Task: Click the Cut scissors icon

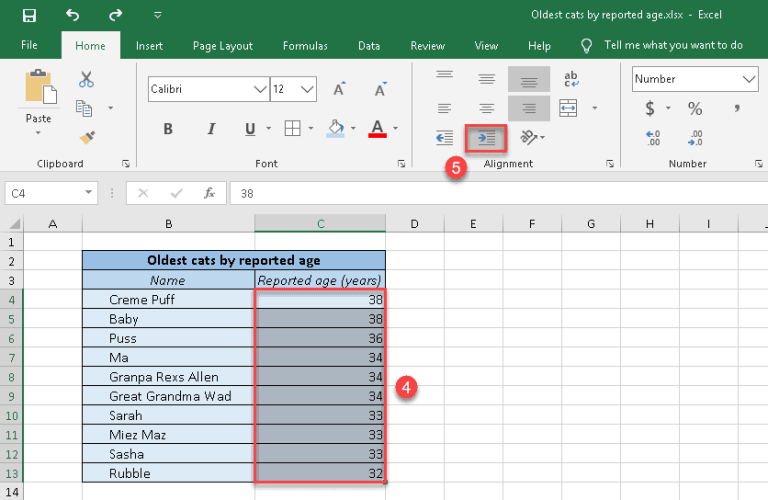Action: [86, 80]
